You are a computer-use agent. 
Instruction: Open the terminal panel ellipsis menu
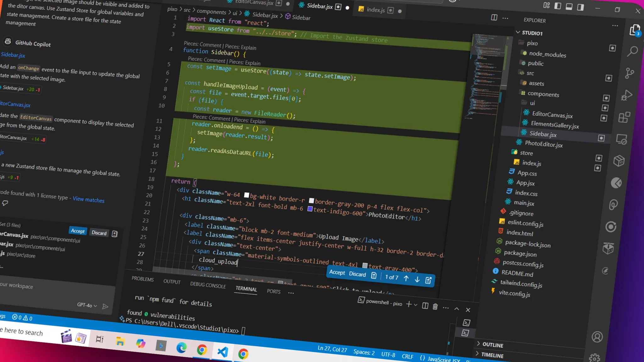pyautogui.click(x=446, y=308)
